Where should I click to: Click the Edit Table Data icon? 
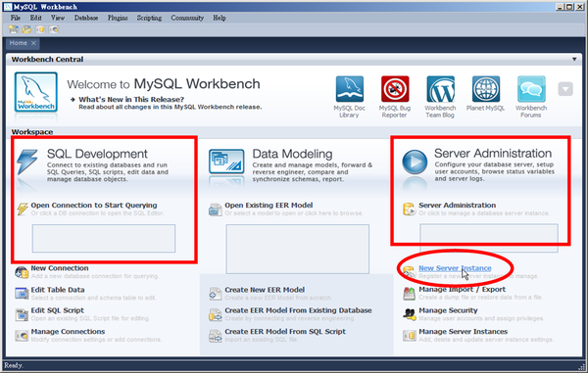pyautogui.click(x=22, y=294)
